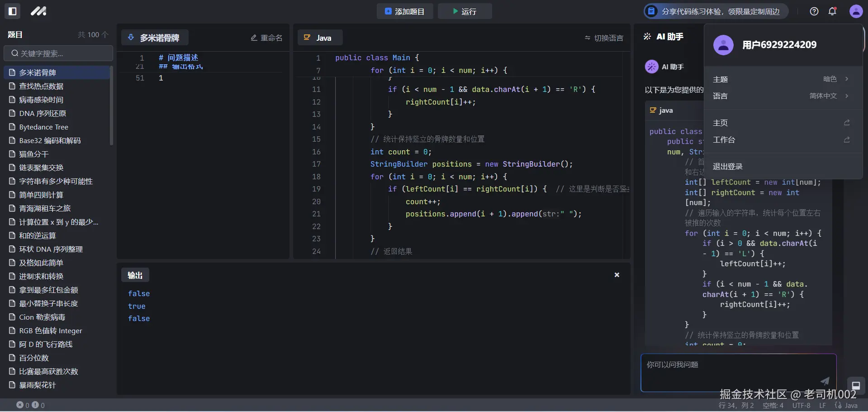Viewport: 868px width, 412px height.
Task: Toggle the left sidebar panel icon
Action: (13, 11)
